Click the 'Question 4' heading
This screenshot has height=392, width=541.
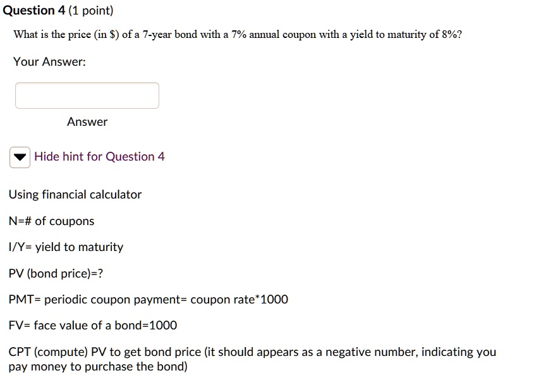[x=34, y=10]
